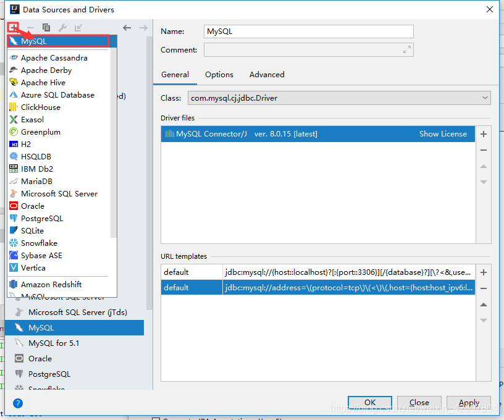The image size is (504, 420).
Task: Select the address protocol=tcp URL template
Action: click(317, 287)
